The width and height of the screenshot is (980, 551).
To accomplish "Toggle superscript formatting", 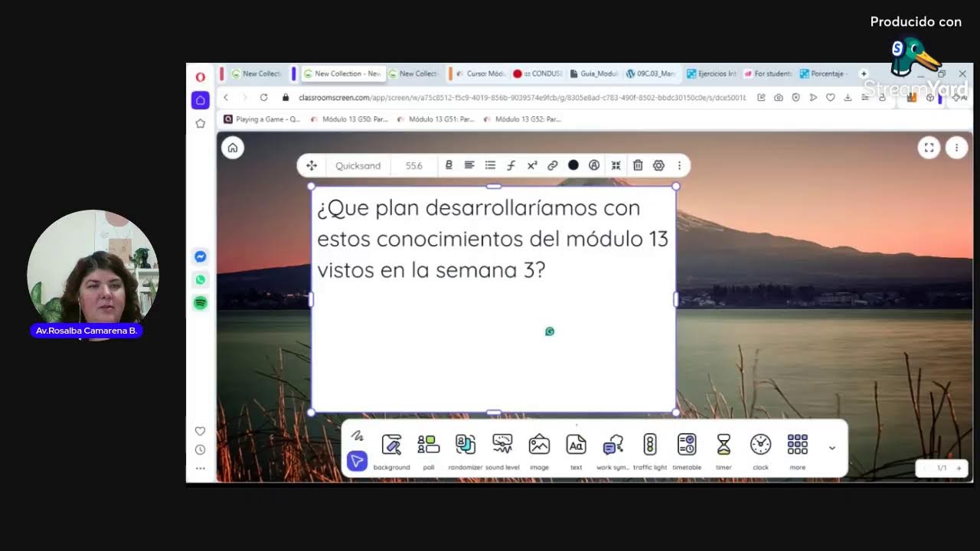I will (x=532, y=165).
